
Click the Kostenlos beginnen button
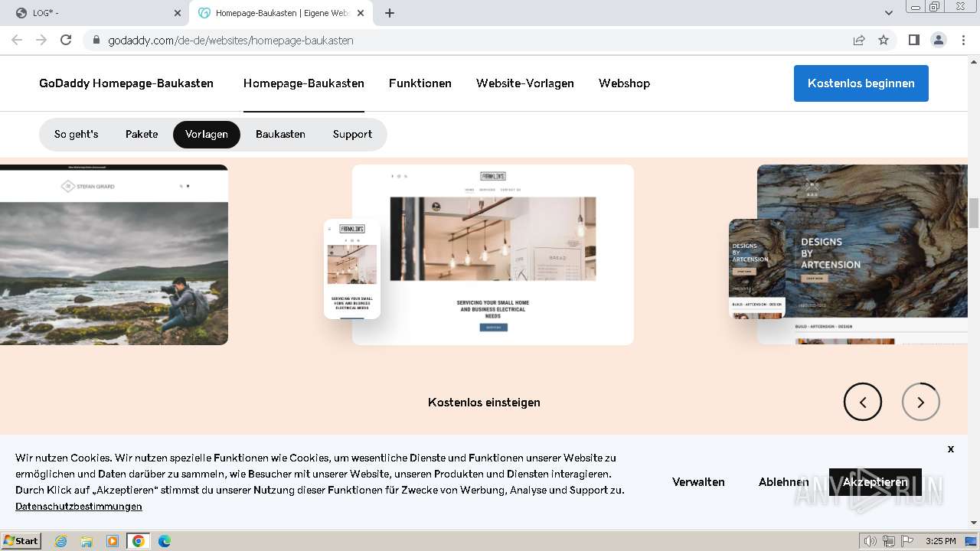coord(861,83)
